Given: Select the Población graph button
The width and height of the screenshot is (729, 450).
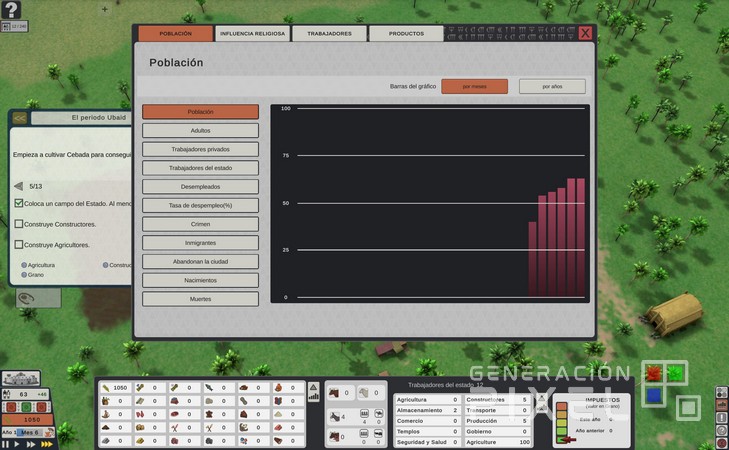Looking at the screenshot, I should (x=200, y=112).
